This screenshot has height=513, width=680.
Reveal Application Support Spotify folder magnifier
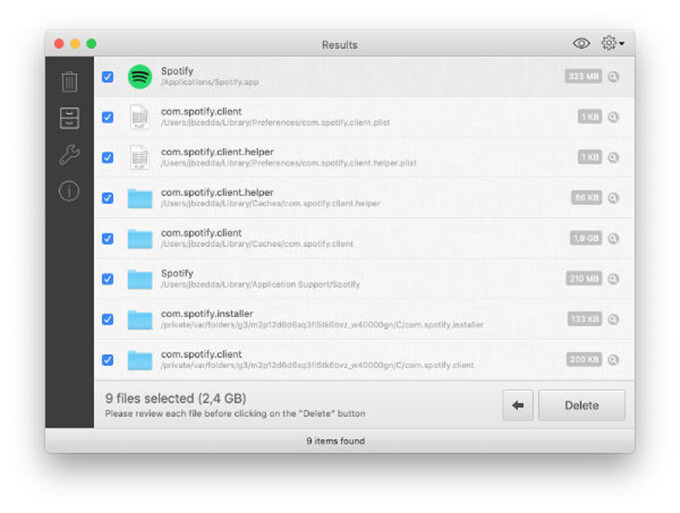(x=613, y=279)
